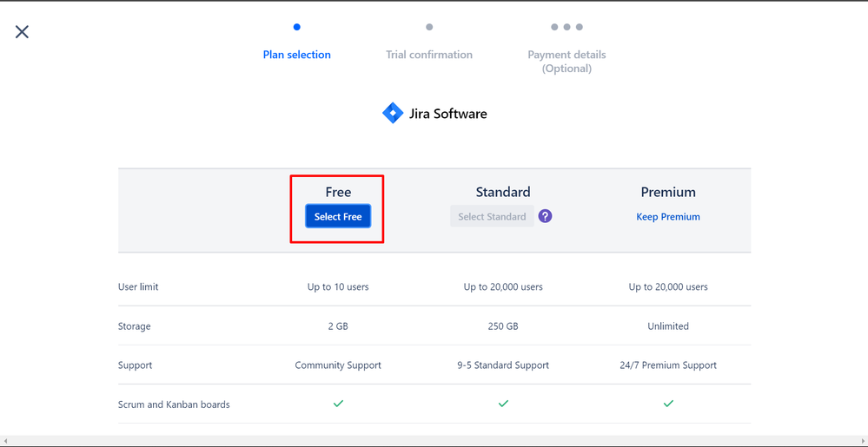This screenshot has height=447, width=868.
Task: Click the blue Plan selection step dot
Action: click(296, 27)
